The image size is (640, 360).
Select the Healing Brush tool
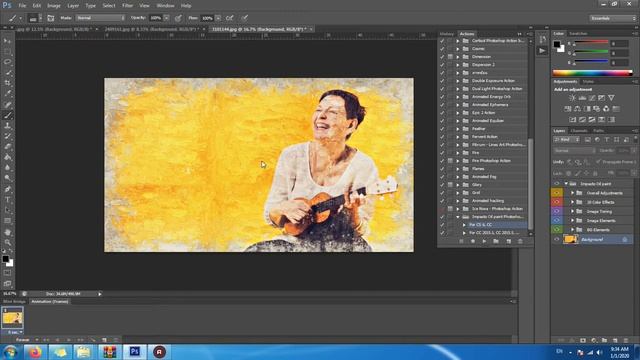click(7, 104)
